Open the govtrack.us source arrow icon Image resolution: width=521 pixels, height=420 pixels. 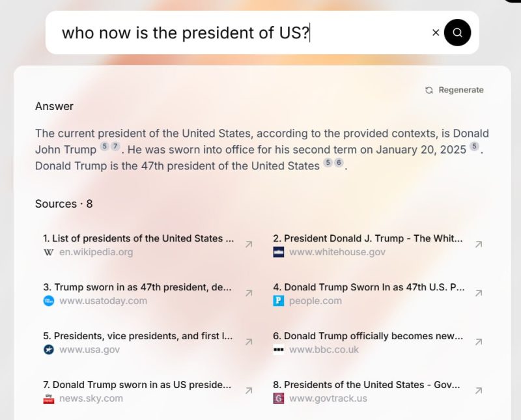point(479,391)
